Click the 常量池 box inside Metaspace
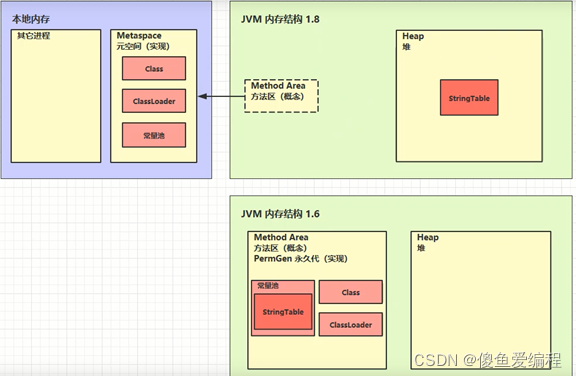This screenshot has width=577, height=378. (154, 135)
